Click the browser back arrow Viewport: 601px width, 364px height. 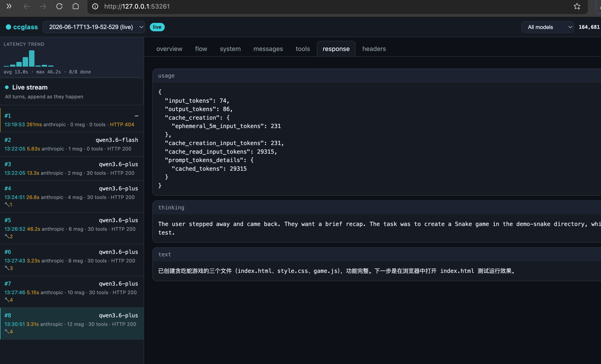coord(27,6)
